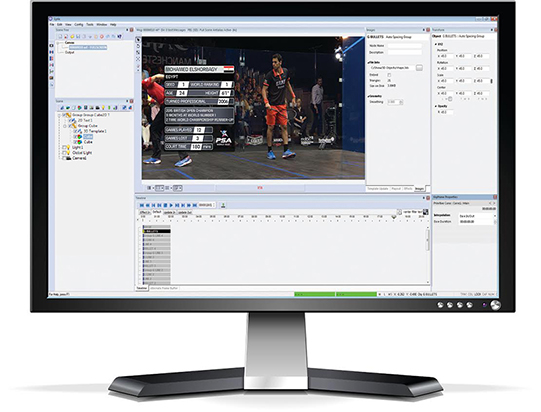Click the timeline playhead marker on the ruler
This screenshot has width=541, height=412.
394,217
